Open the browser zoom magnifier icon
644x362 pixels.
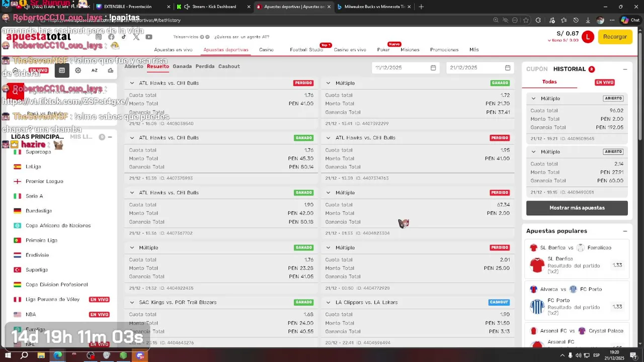click(496, 20)
